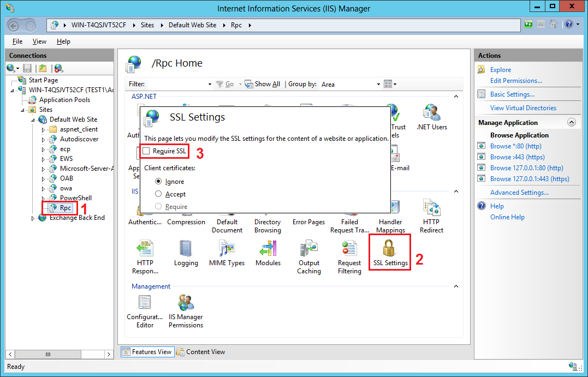The width and height of the screenshot is (588, 377).
Task: Enable the Require SSL checkbox
Action: 146,151
